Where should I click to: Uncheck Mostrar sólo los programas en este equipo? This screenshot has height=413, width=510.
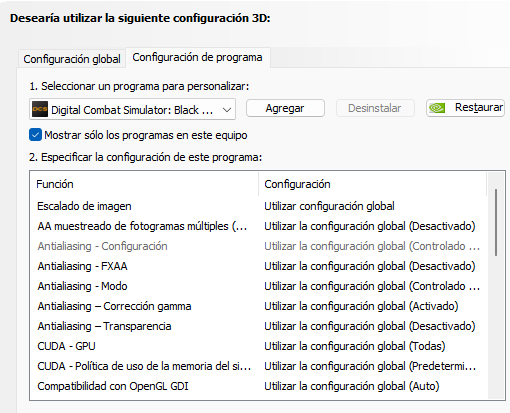point(35,135)
